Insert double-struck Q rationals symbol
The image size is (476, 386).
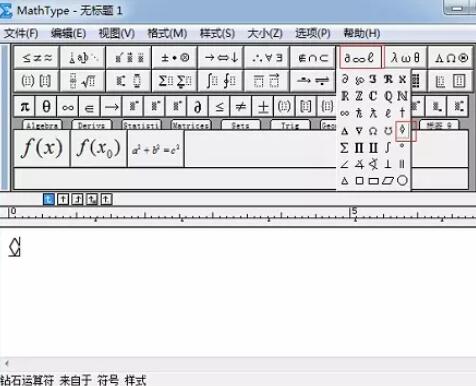tap(388, 96)
